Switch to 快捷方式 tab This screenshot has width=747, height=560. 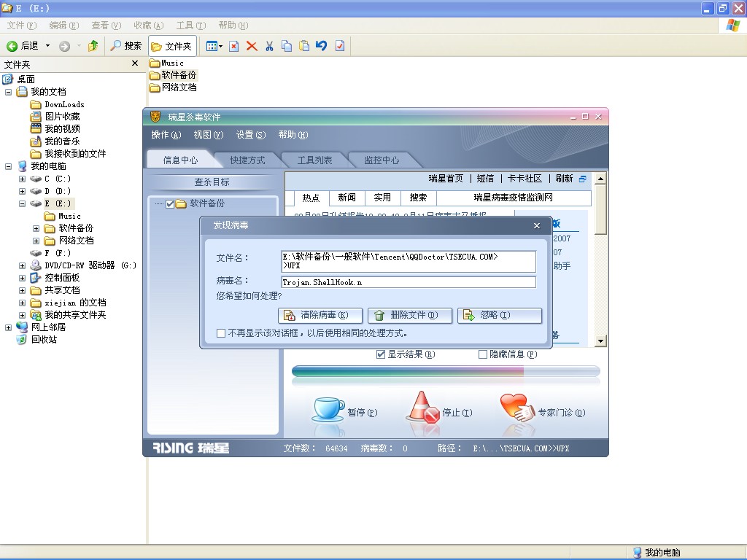247,160
